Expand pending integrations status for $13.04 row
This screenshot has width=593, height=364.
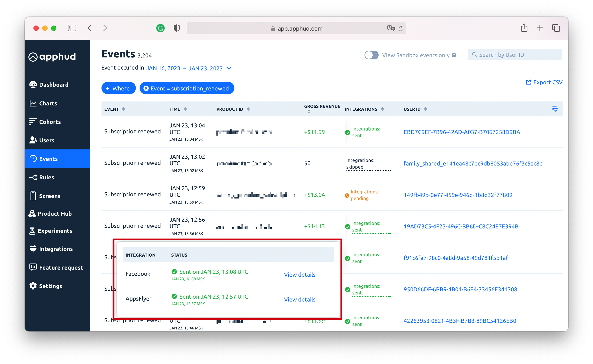[364, 195]
